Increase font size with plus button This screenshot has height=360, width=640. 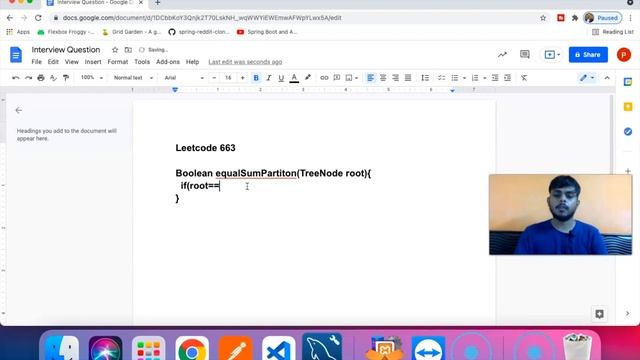[242, 78]
